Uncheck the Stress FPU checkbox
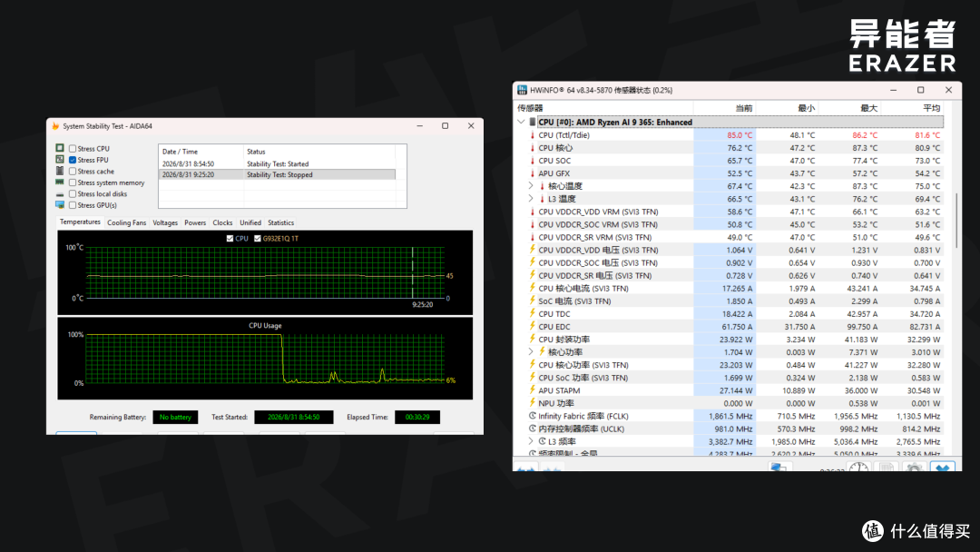This screenshot has height=552, width=980. [73, 160]
